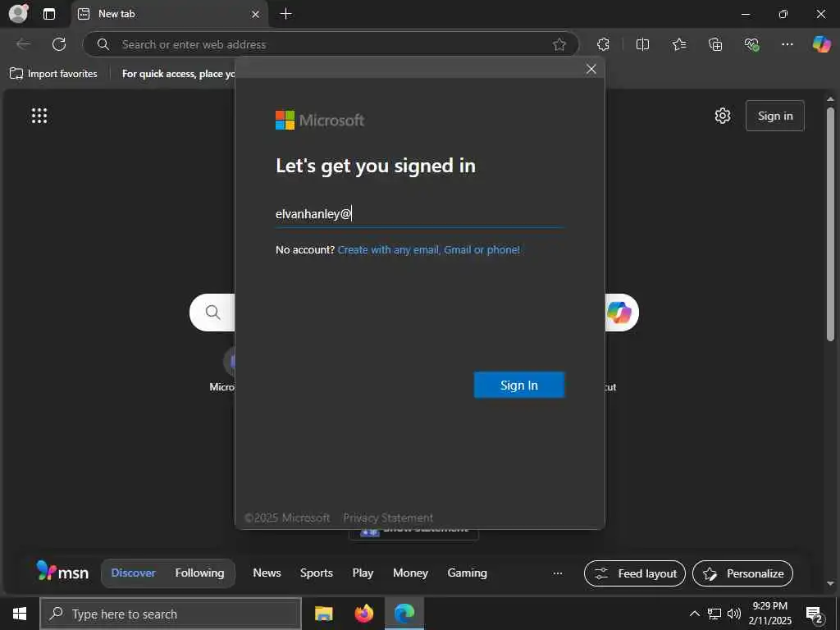Open the notification center icon

pos(815,614)
